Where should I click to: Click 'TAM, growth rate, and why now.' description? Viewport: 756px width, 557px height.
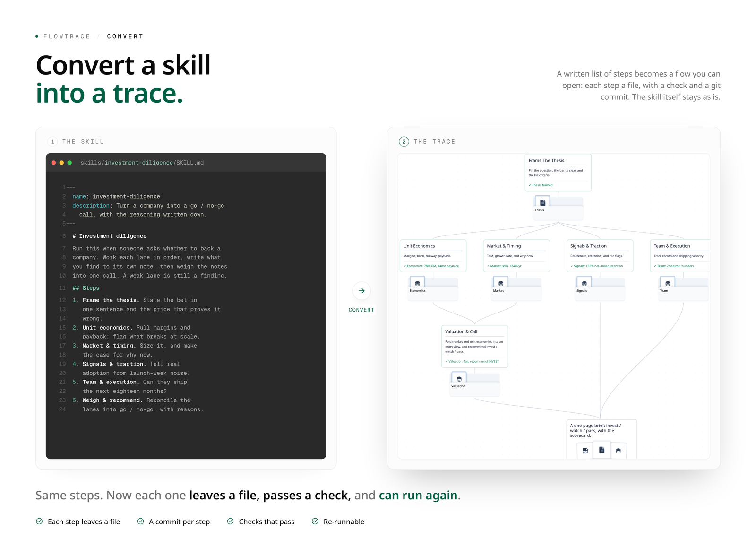pyautogui.click(x=510, y=256)
